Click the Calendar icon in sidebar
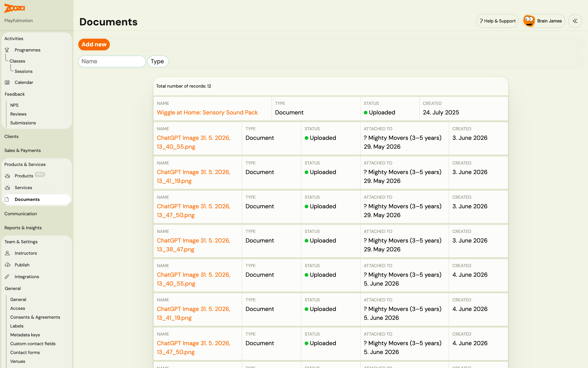 point(7,82)
